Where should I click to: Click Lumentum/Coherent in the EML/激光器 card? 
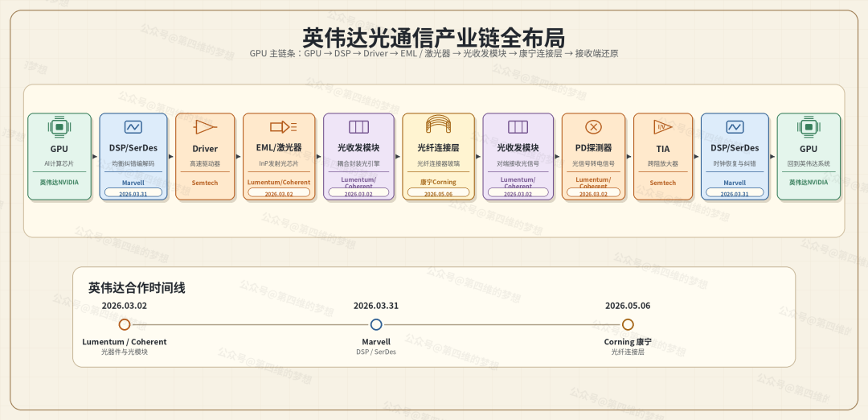point(279,183)
